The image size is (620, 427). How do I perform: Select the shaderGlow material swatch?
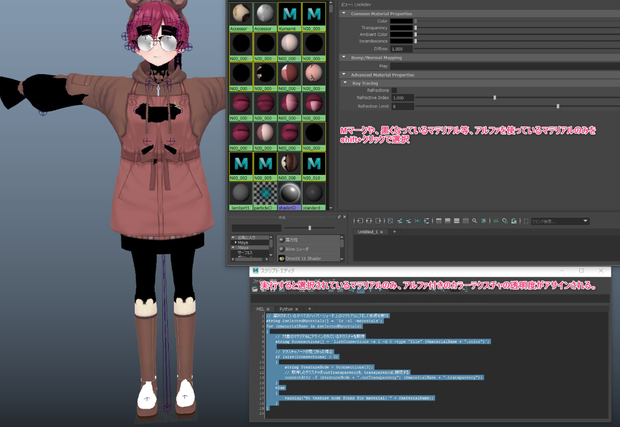click(x=289, y=196)
